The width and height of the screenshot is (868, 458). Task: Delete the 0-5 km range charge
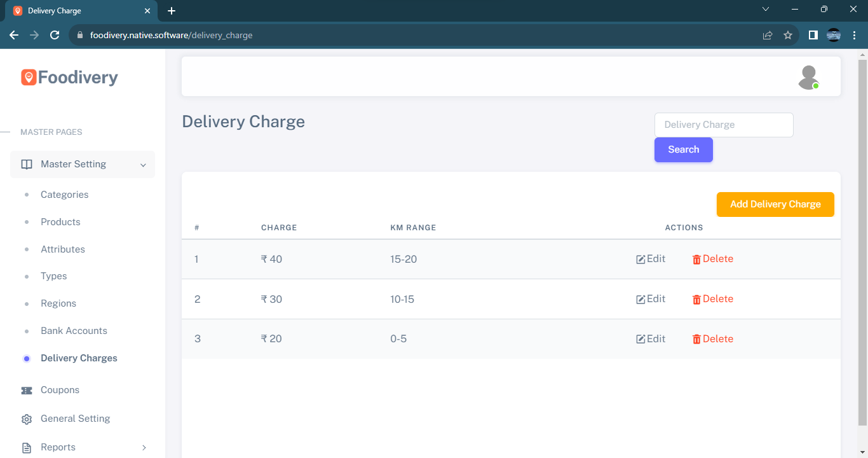(x=712, y=339)
